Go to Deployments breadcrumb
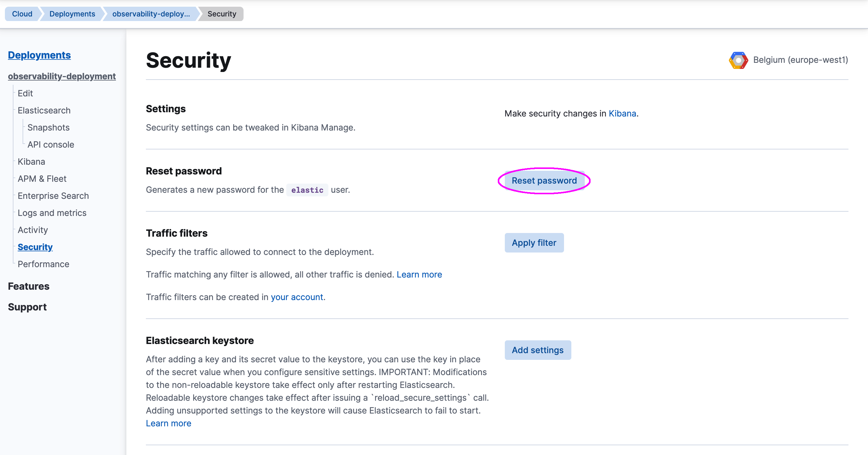Screen dimensions: 868x455 click(x=72, y=14)
